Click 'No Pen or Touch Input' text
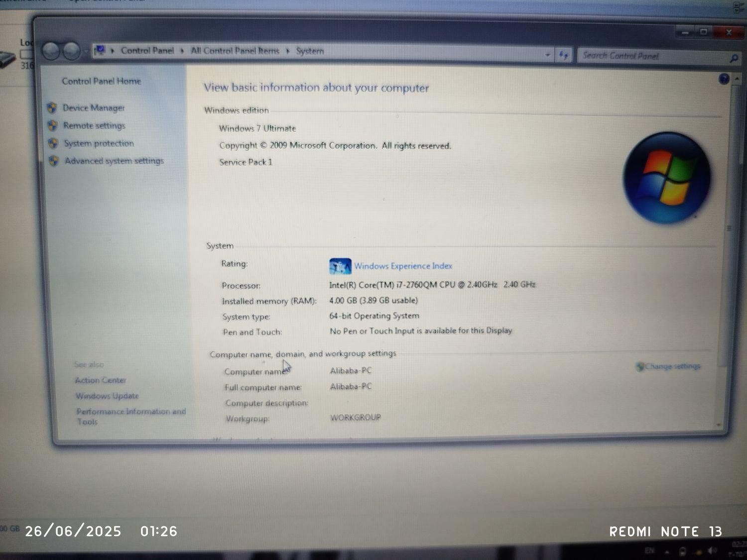The width and height of the screenshot is (747, 560). point(421,331)
